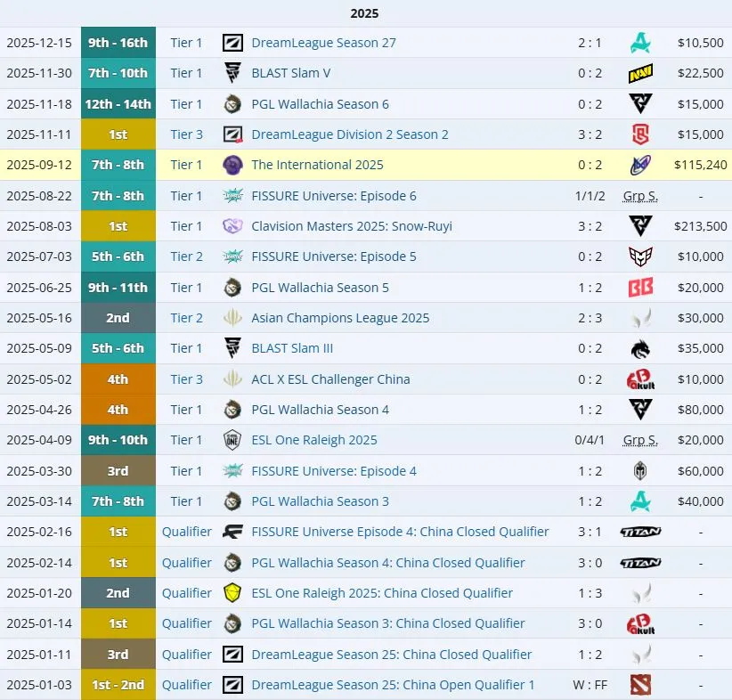The height and width of the screenshot is (700, 732).
Task: Click the 2nd placement cell dated 2025-05-16
Action: point(118,318)
